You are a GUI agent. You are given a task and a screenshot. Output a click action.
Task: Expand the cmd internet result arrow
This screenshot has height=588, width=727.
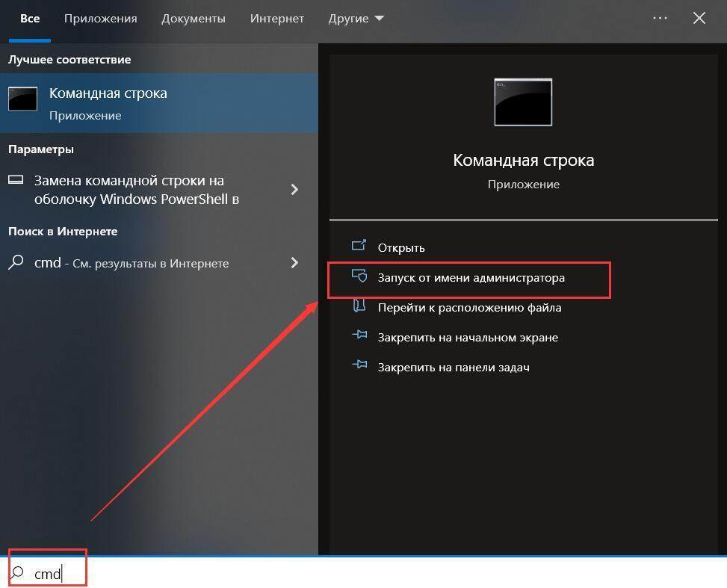tap(294, 263)
